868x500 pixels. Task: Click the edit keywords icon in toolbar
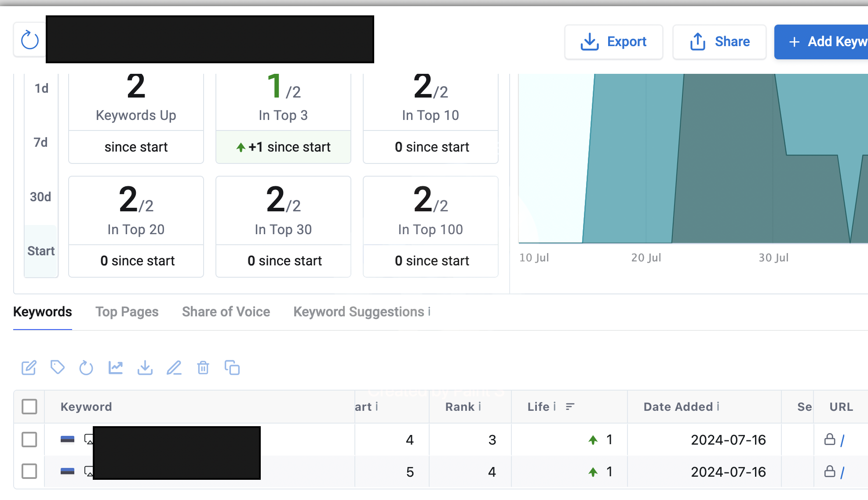(29, 368)
